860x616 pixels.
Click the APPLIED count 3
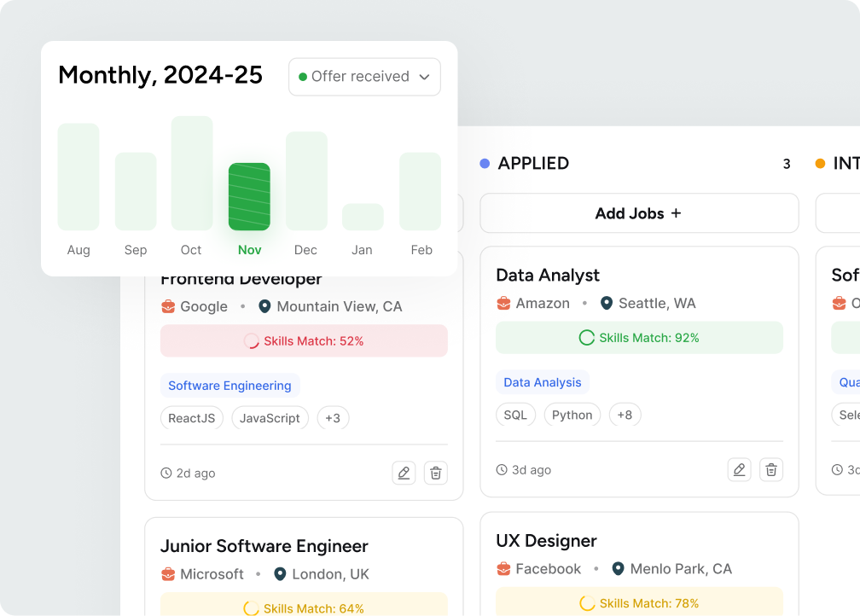pyautogui.click(x=787, y=164)
